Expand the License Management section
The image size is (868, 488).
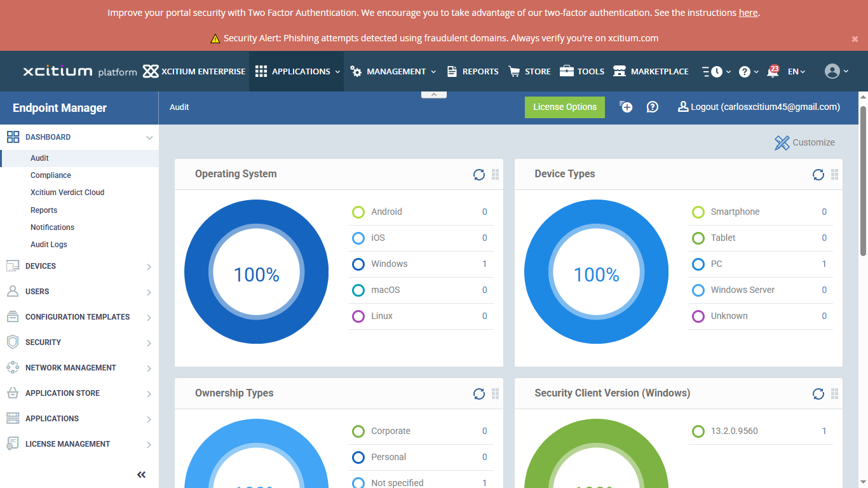click(x=149, y=445)
